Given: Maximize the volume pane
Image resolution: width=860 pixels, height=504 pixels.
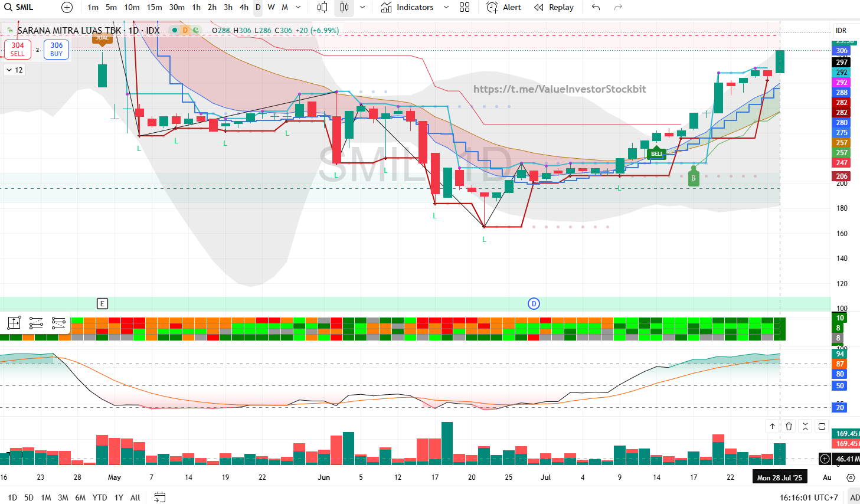Looking at the screenshot, I should coord(822,426).
